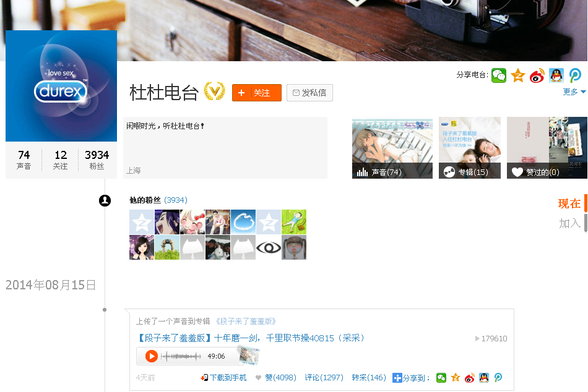Open the fan avatar of short-haired woman illustration
The height and width of the screenshot is (392, 588).
(142, 247)
